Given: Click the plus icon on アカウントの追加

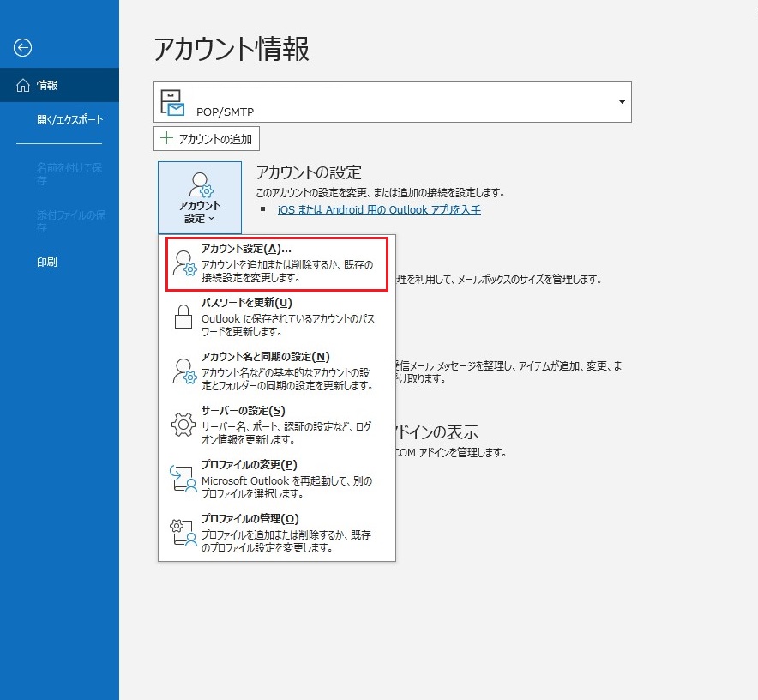Looking at the screenshot, I should tap(166, 139).
